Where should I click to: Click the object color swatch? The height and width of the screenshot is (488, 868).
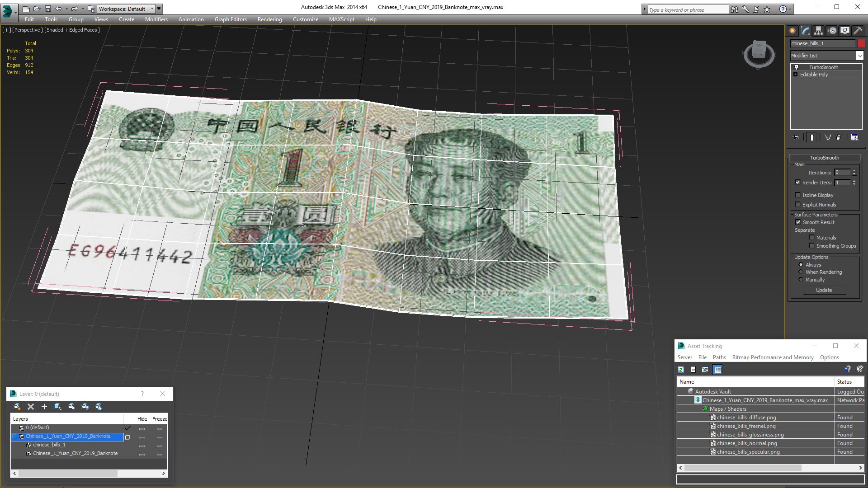coord(861,43)
